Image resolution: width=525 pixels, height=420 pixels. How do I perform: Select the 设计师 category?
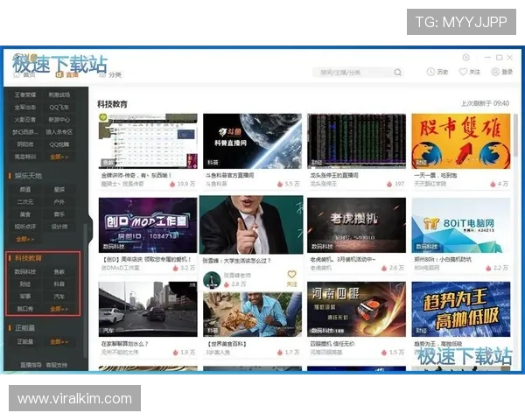[x=59, y=227]
